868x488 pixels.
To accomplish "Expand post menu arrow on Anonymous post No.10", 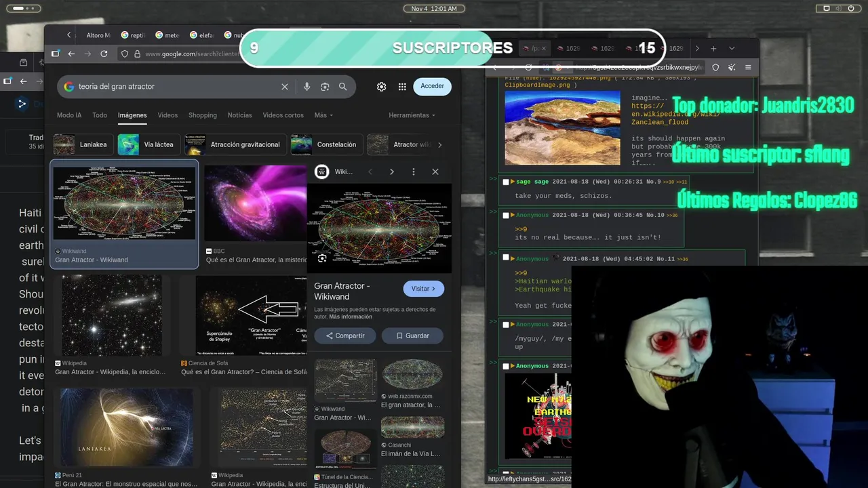I will [x=513, y=216].
